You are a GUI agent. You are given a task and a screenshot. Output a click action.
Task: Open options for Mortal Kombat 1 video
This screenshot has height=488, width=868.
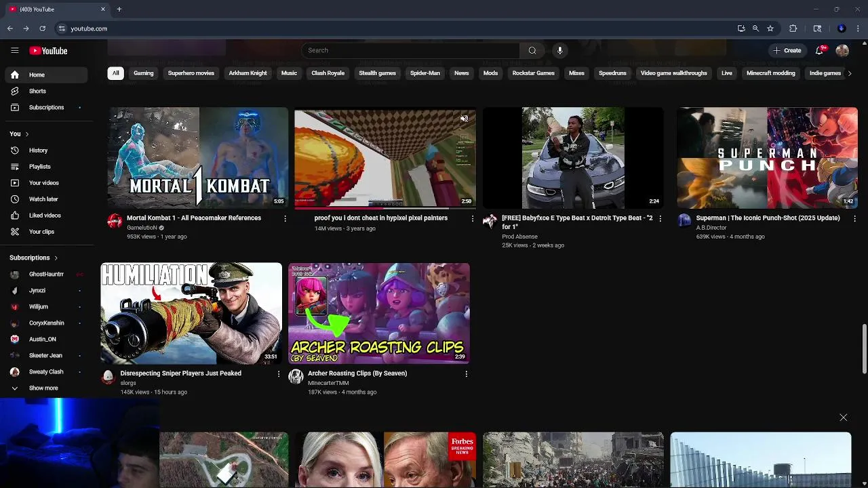pos(285,218)
